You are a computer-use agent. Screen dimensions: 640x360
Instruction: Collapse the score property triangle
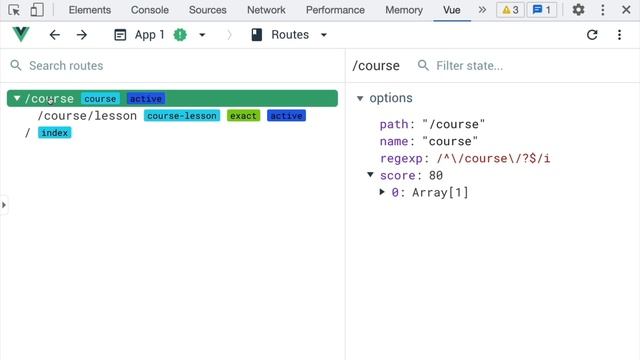370,175
